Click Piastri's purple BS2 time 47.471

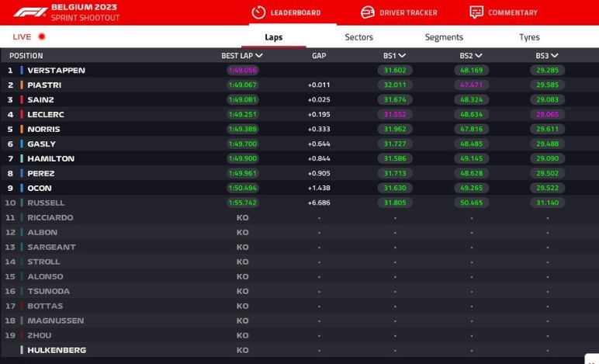point(471,85)
